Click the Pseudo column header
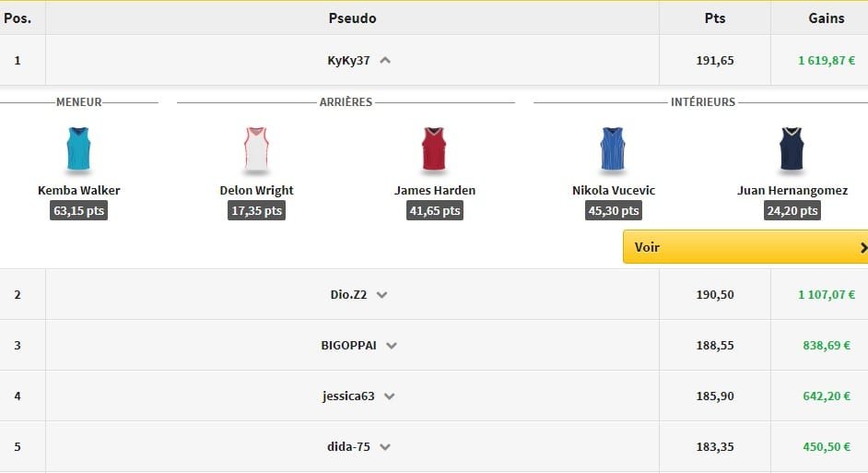Screen dimensions: 868x473 coord(352,18)
